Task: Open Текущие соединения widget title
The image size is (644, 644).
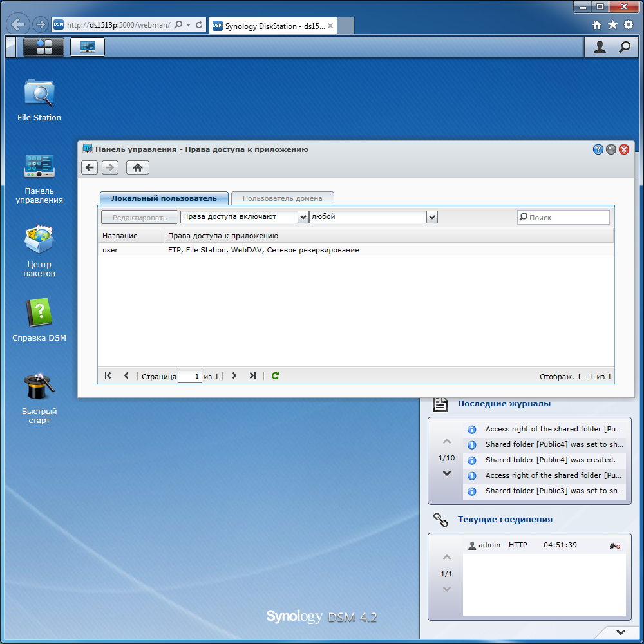Action: click(505, 520)
